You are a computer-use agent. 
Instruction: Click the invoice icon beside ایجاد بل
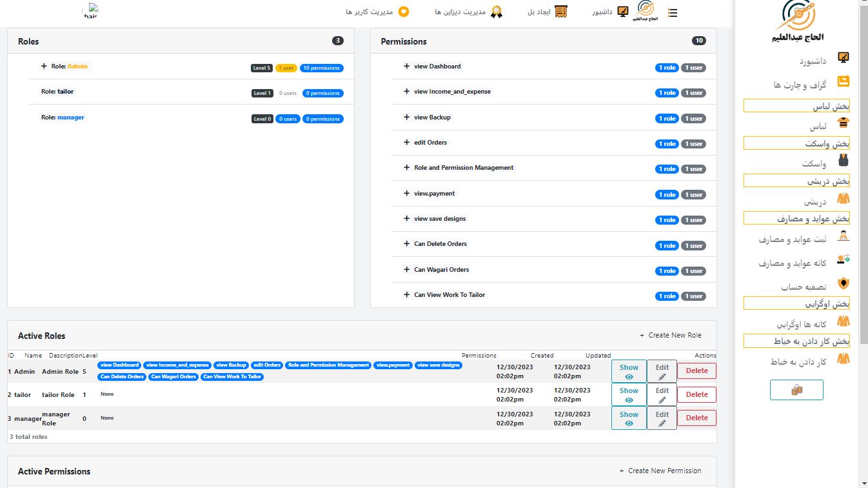(x=561, y=12)
